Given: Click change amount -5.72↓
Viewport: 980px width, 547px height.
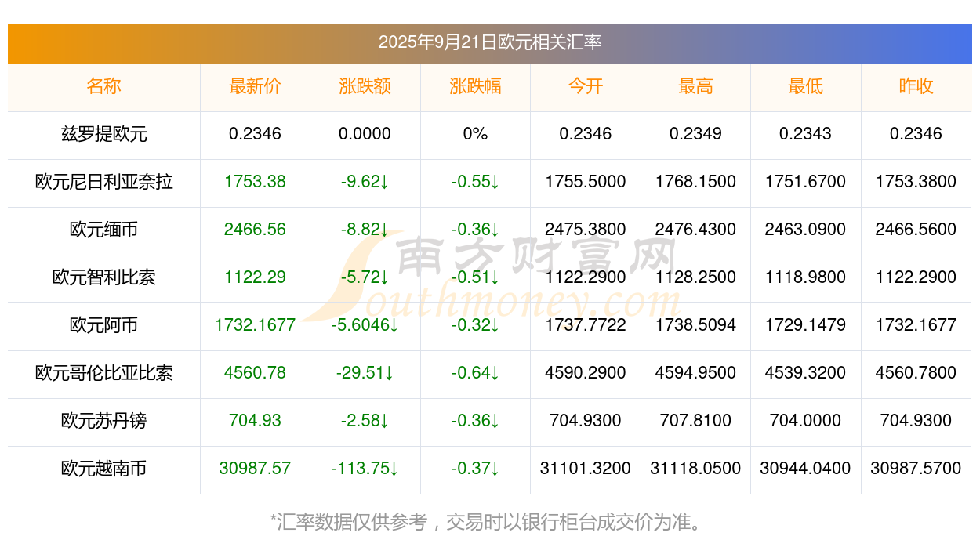Looking at the screenshot, I should coord(365,277).
